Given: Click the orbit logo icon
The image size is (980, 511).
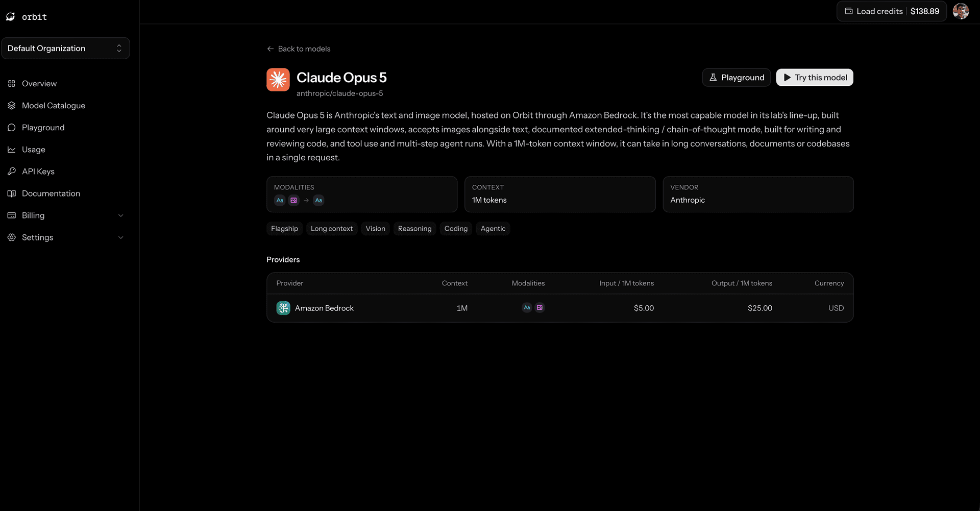Looking at the screenshot, I should coord(11,17).
